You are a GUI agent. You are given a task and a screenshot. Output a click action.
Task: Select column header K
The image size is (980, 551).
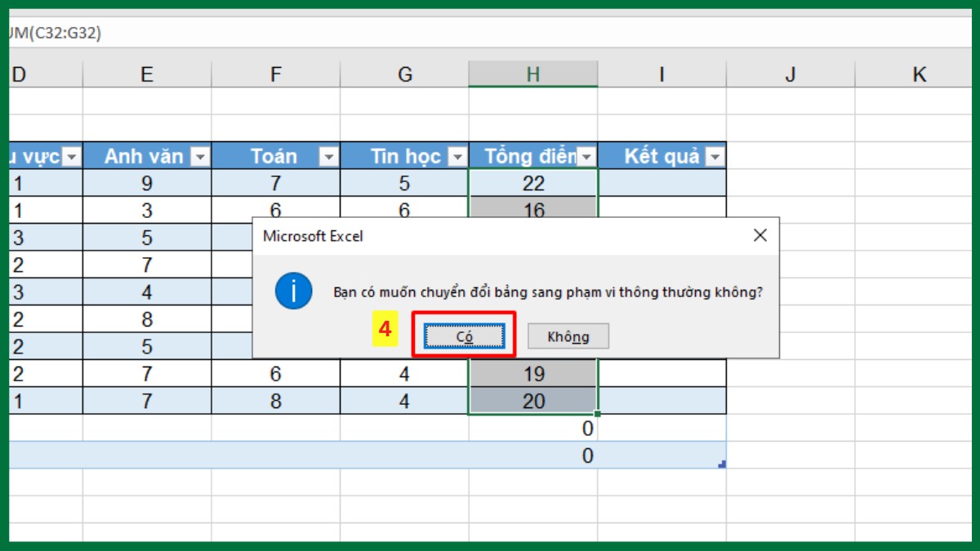point(918,73)
